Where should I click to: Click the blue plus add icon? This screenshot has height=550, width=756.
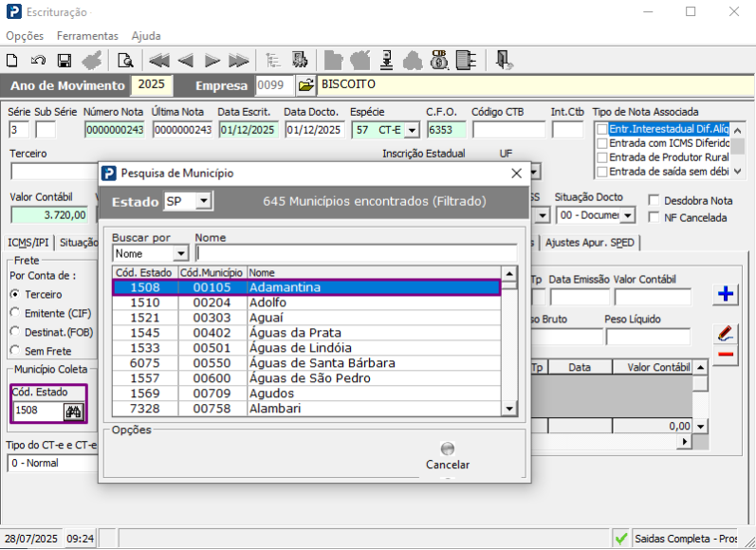pos(726,295)
